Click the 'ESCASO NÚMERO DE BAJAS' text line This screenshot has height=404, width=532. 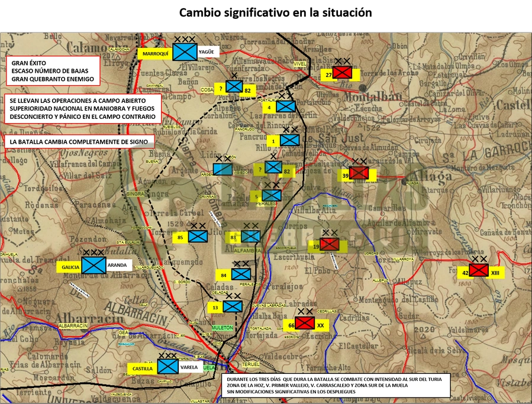click(50, 71)
